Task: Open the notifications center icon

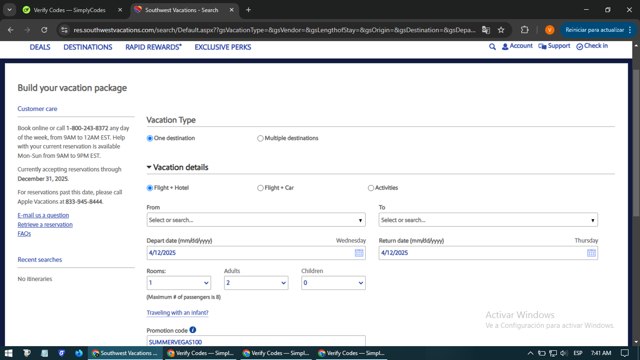Action: [624, 353]
